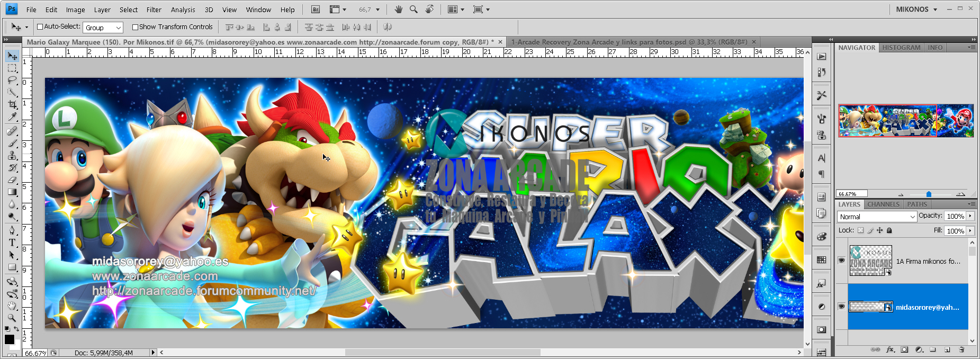Viewport: 980px width, 359px height.
Task: Launch Adobe Bridge from application bar
Action: coord(316,10)
